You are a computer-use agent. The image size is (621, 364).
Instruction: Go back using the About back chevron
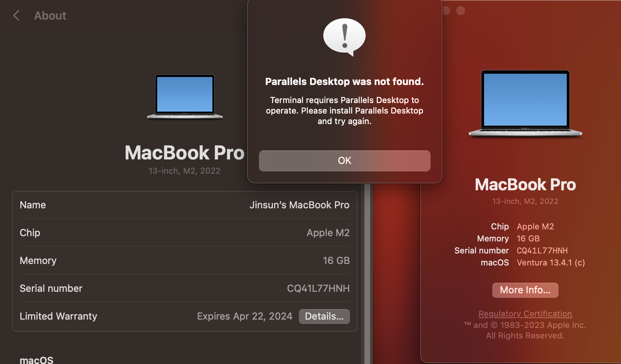16,15
